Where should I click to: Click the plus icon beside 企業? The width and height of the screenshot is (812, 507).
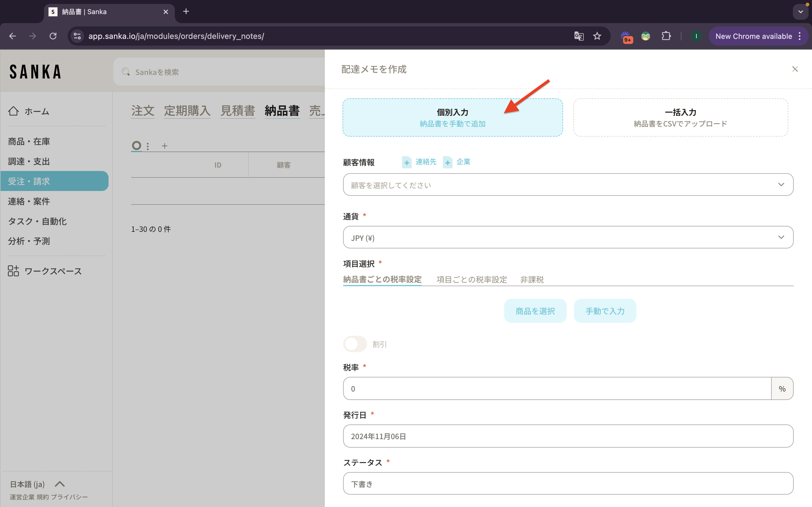[448, 163]
